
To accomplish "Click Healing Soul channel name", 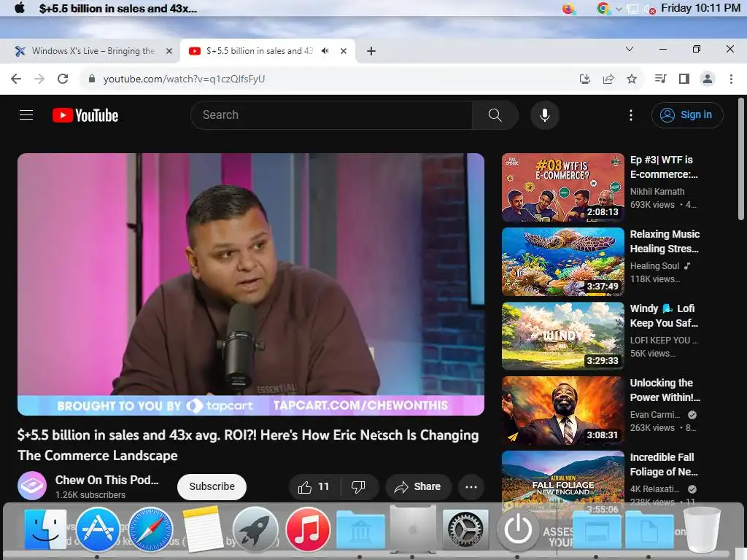I will [x=654, y=265].
